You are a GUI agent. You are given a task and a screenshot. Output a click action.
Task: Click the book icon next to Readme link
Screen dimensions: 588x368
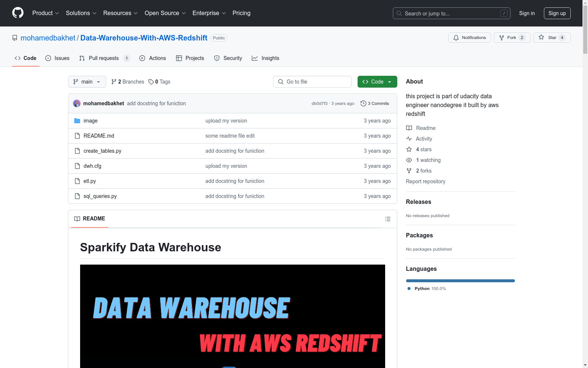[409, 128]
